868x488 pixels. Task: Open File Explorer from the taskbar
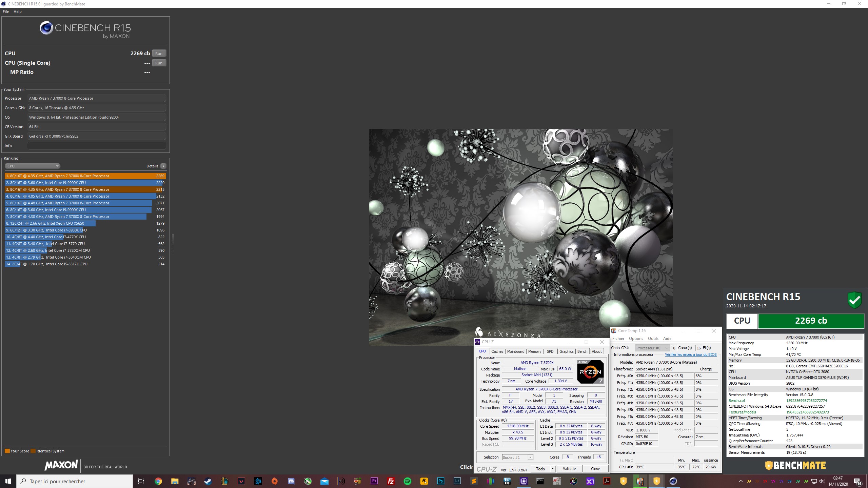click(175, 481)
